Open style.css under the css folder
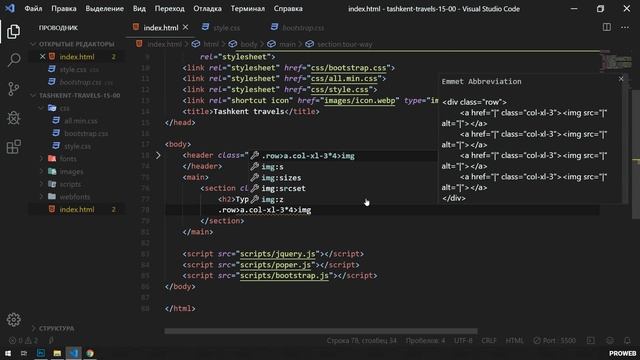 pos(78,146)
